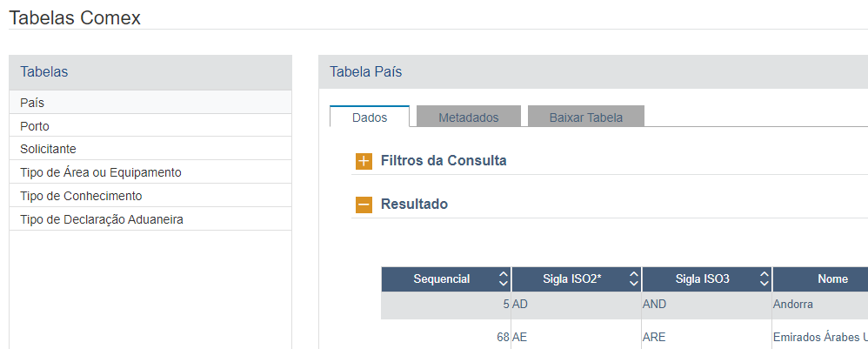Viewport: 868px width, 349px height.
Task: Click the Resultado section heading
Action: point(414,205)
